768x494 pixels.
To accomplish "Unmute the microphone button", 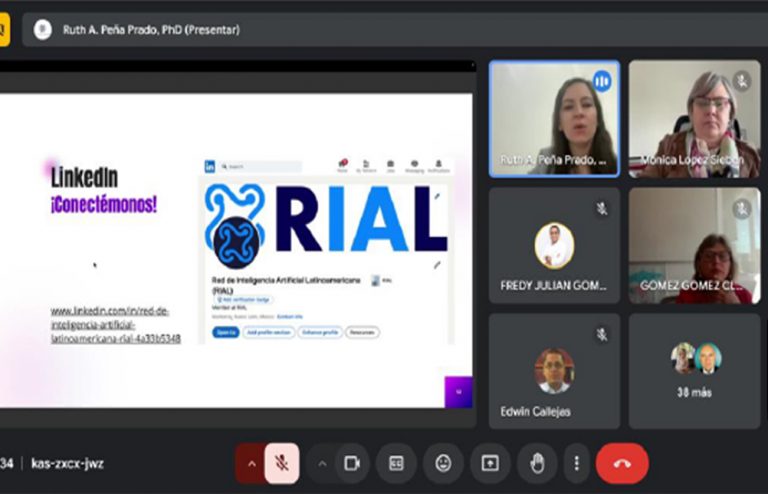I will [x=283, y=463].
